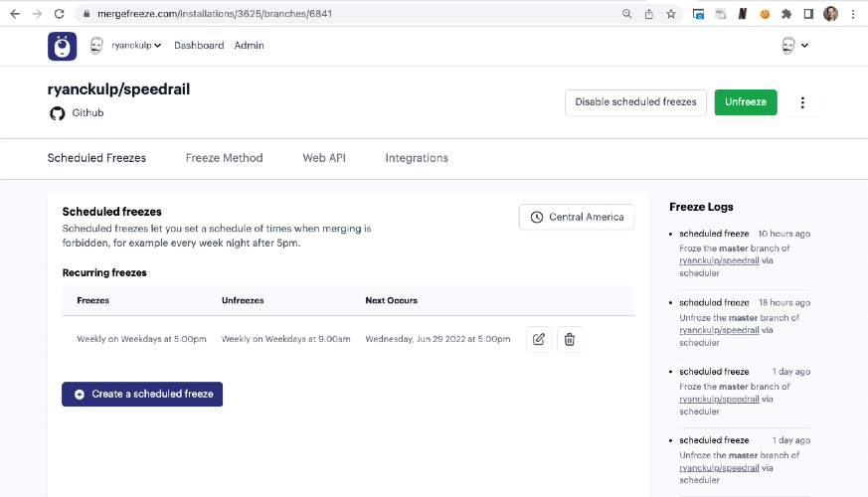Click the '18 hours ago' timestamp
The width and height of the screenshot is (868, 497).
click(x=784, y=303)
